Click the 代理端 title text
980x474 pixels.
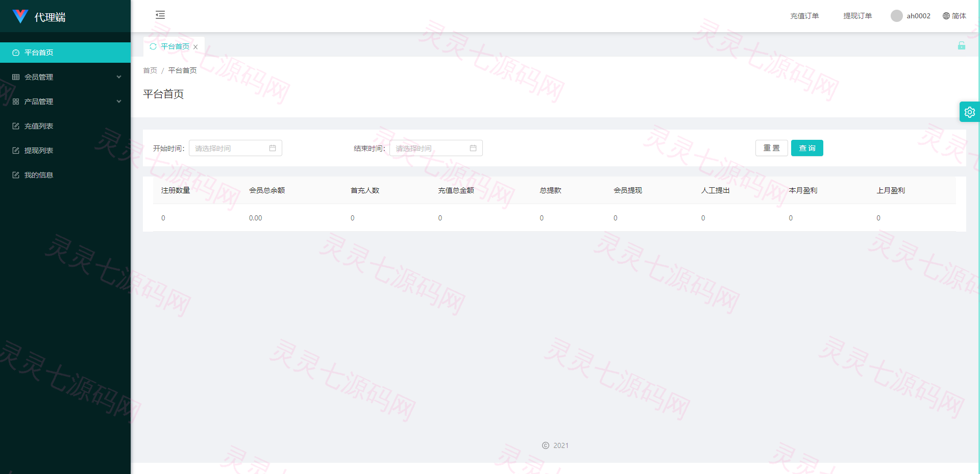tap(50, 17)
